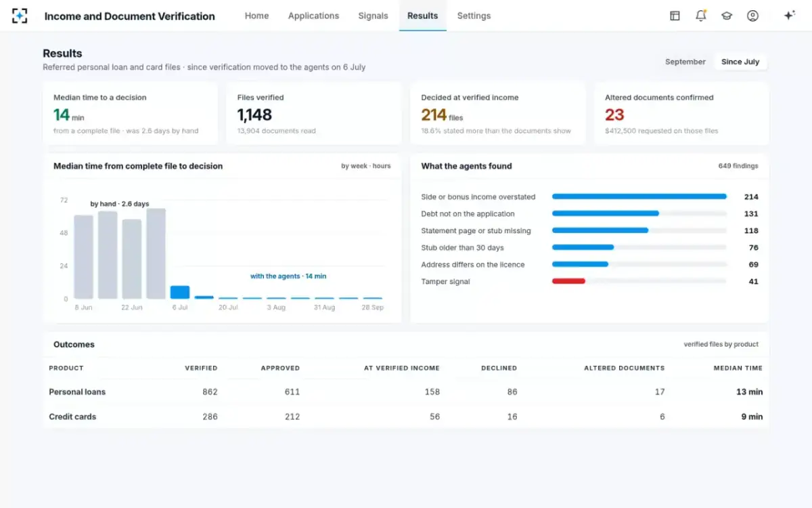
Task: Click Credit cards verified value 286
Action: pyautogui.click(x=210, y=417)
